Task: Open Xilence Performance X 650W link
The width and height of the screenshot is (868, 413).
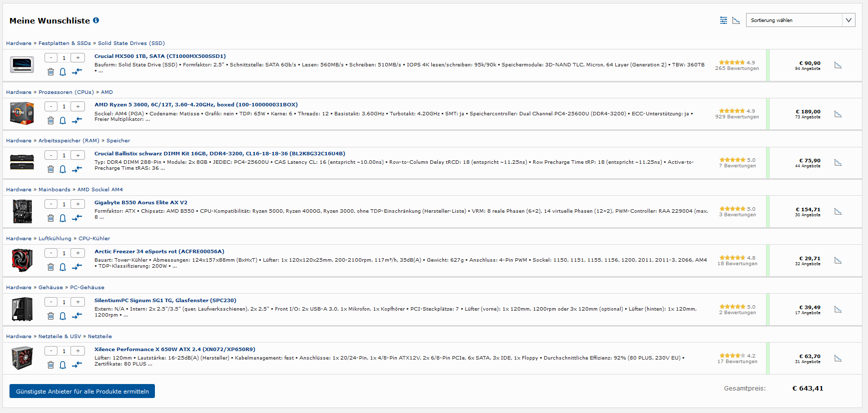Action: 175,350
